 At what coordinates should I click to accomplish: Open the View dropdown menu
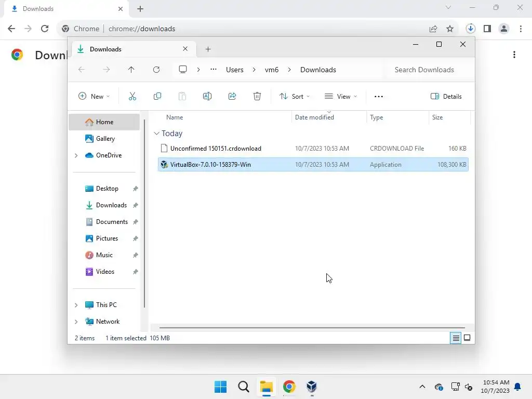tap(341, 96)
